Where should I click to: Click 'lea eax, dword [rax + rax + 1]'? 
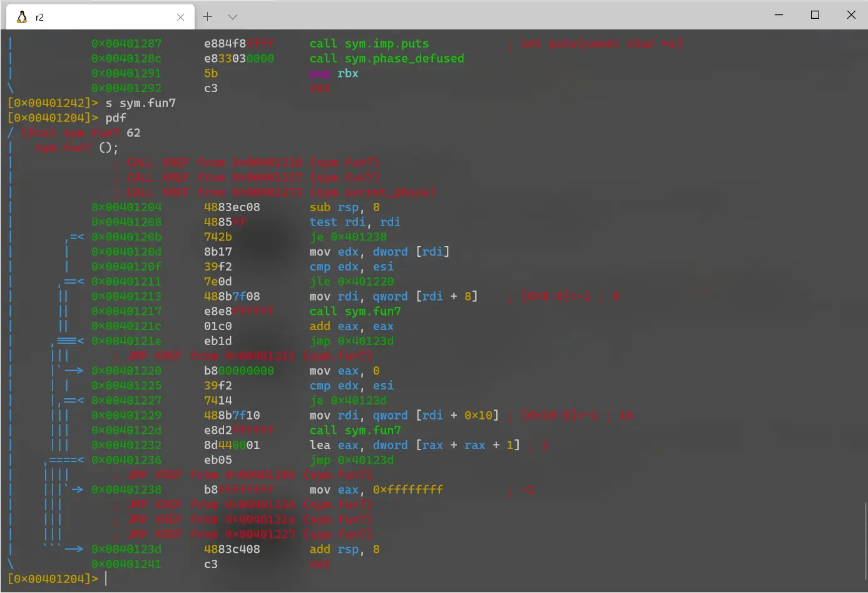click(x=415, y=445)
